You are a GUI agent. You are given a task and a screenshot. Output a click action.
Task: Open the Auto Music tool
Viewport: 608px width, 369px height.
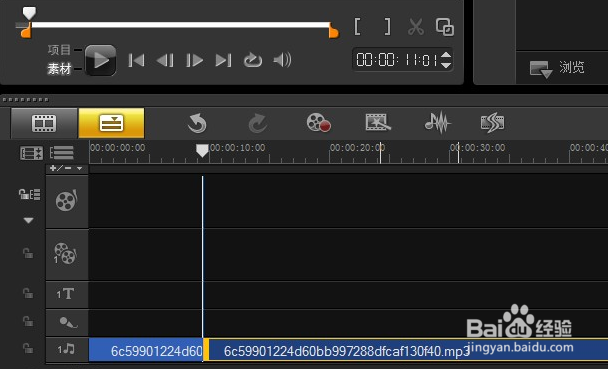pyautogui.click(x=492, y=123)
